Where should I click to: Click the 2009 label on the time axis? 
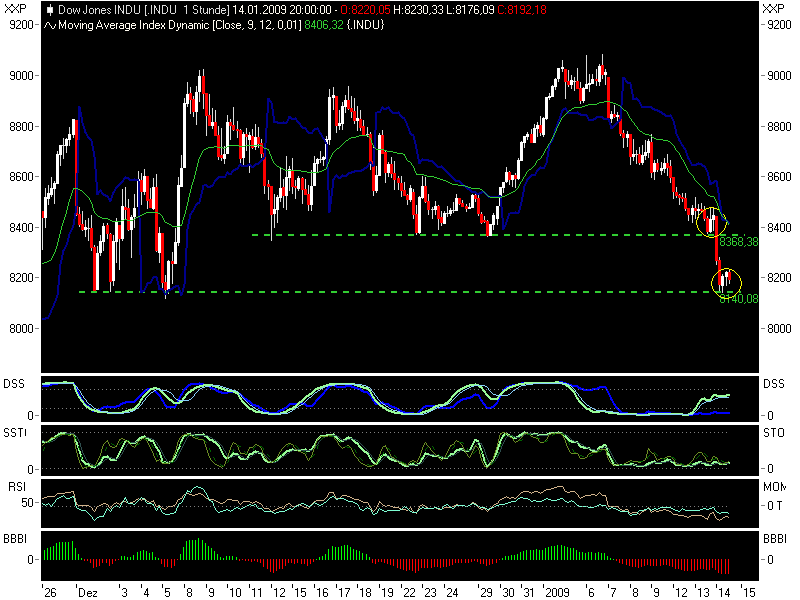click(x=558, y=591)
